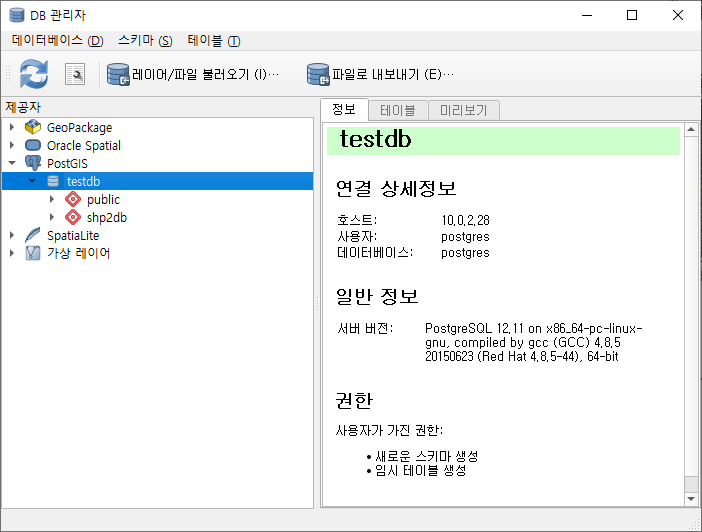
Task: Expand the shp2db schema node
Action: pyautogui.click(x=52, y=217)
